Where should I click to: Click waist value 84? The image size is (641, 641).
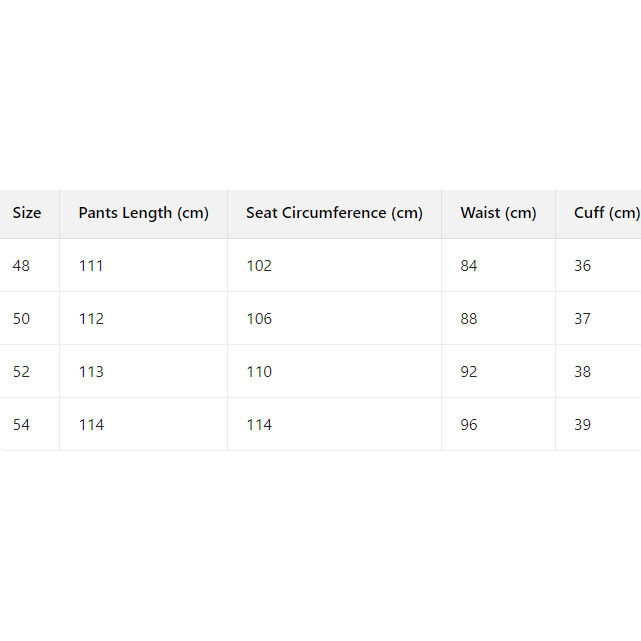coord(469,266)
